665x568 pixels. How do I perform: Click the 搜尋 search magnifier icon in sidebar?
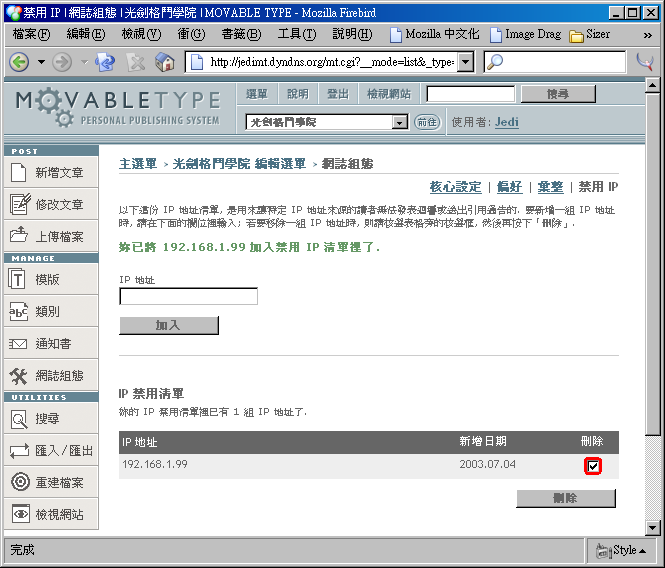pyautogui.click(x=18, y=419)
